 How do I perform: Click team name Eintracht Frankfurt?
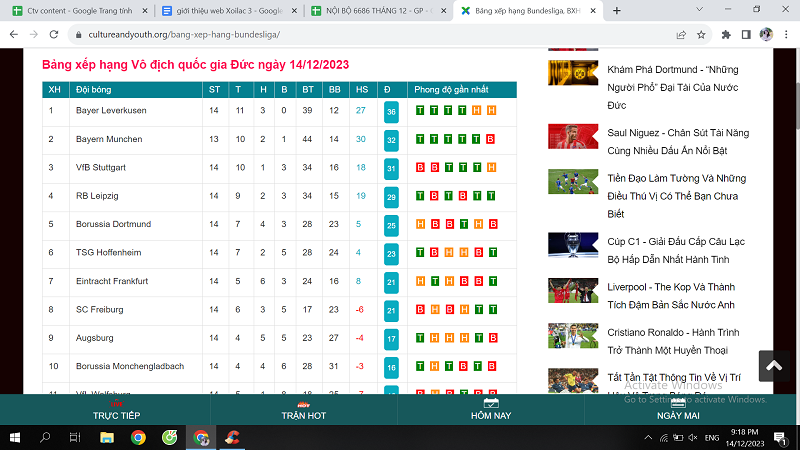click(112, 281)
